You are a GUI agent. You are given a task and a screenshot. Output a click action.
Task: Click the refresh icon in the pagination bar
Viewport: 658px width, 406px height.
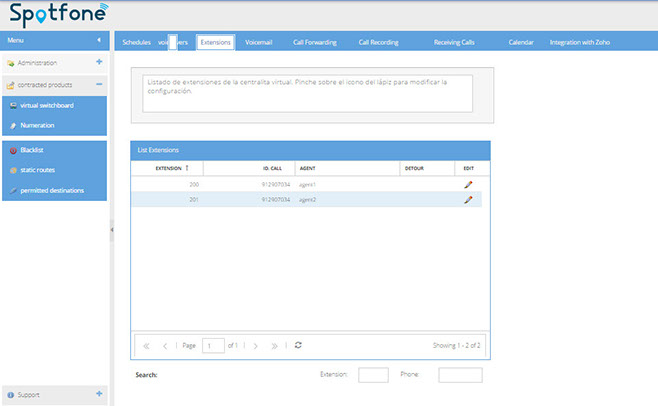point(298,345)
